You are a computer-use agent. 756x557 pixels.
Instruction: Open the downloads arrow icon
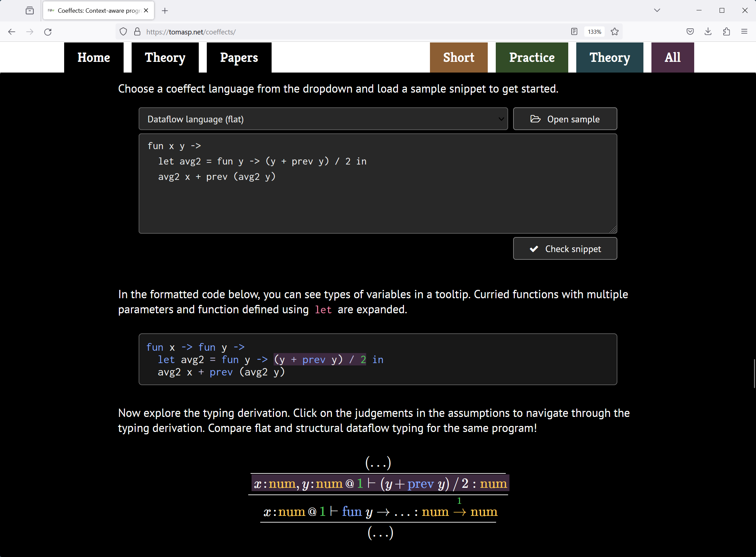[708, 32]
